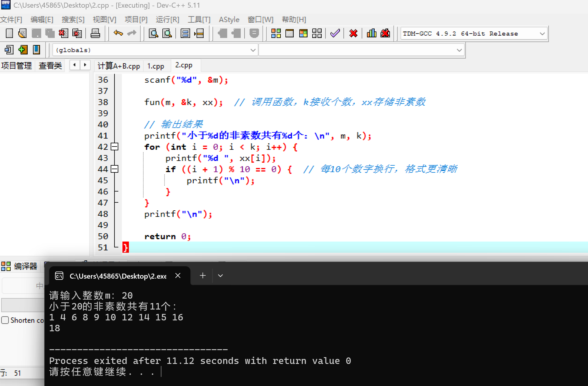Expand the (globals) scope dropdown
The height and width of the screenshot is (386, 588).
pyautogui.click(x=253, y=50)
